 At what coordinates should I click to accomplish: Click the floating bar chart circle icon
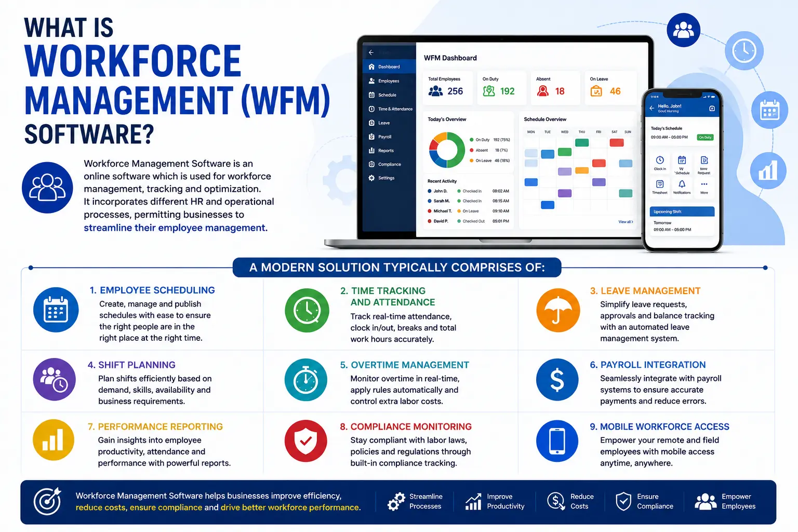click(x=768, y=171)
